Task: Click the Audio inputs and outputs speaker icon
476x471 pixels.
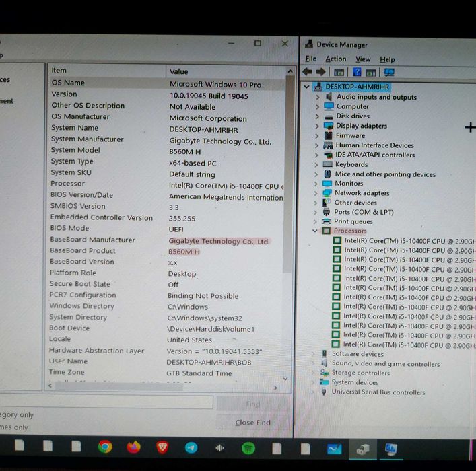Action: pos(329,96)
